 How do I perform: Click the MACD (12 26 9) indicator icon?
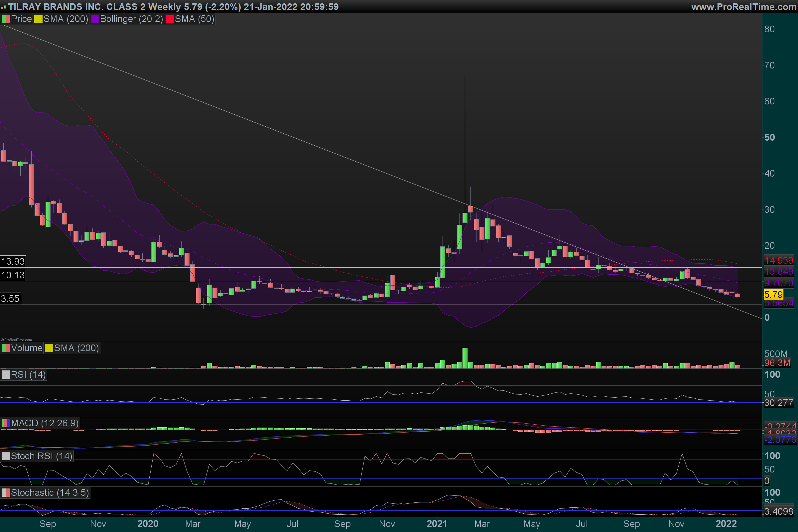(x=6, y=423)
